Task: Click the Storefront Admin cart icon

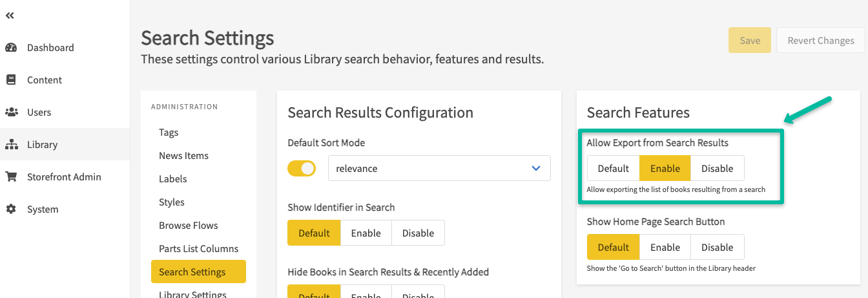Action: [x=11, y=176]
